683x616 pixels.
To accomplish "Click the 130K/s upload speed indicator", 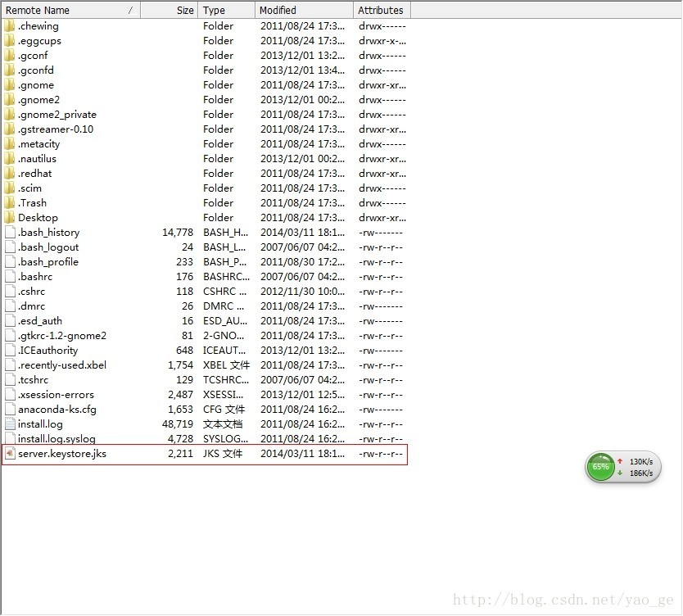I will [641, 462].
